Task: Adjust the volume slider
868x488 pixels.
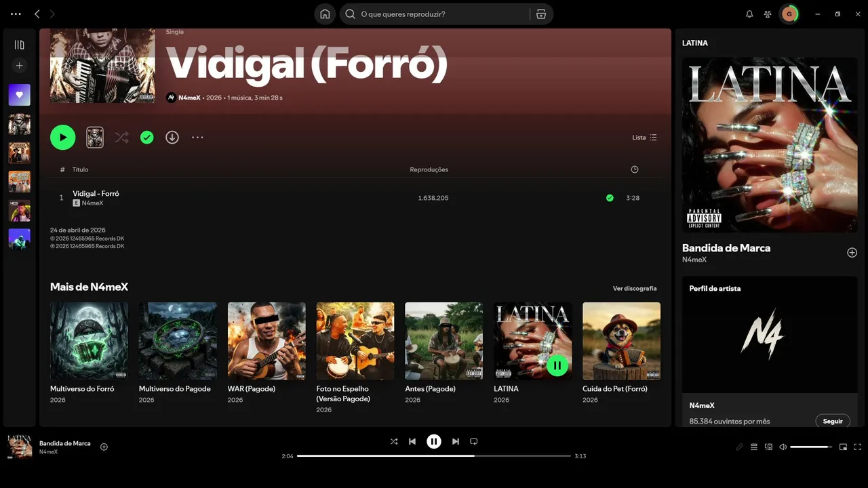Action: [x=811, y=447]
